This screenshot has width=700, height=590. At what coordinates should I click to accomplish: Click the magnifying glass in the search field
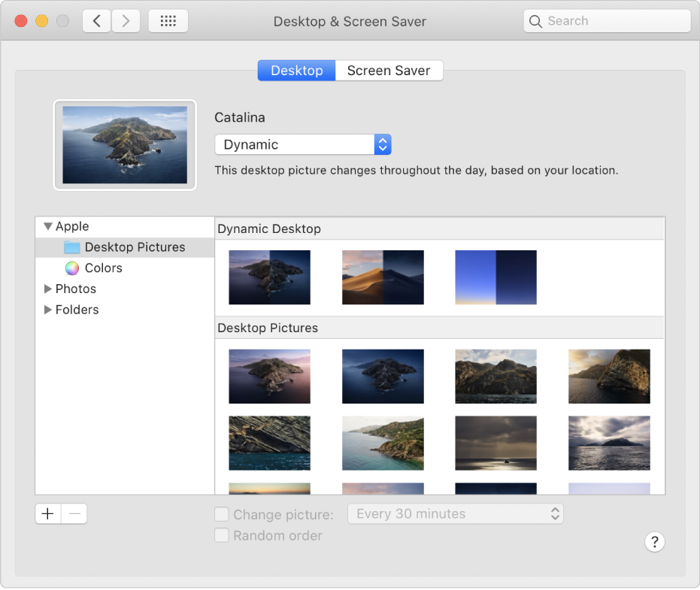pos(535,20)
